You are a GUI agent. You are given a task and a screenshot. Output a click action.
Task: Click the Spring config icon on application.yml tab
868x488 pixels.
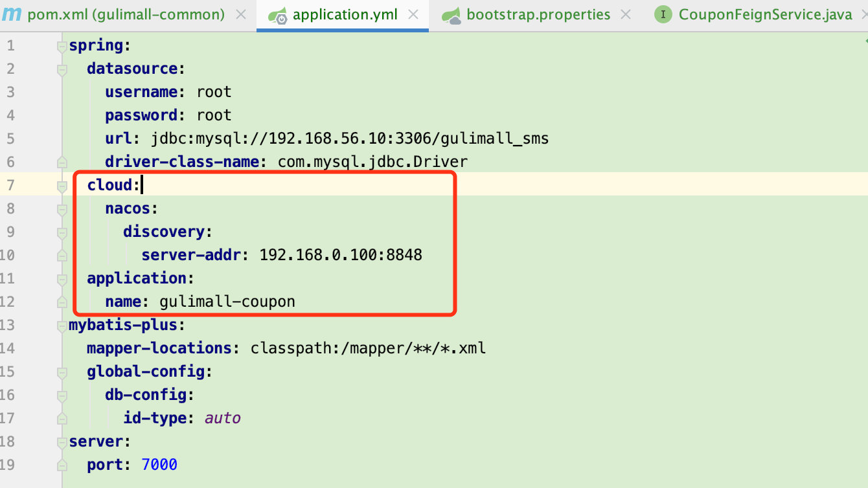278,16
